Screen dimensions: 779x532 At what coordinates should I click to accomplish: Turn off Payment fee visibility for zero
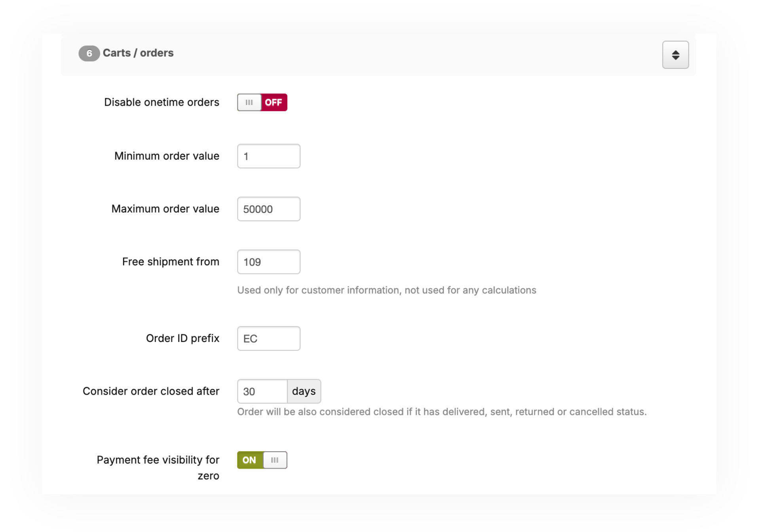coord(262,460)
